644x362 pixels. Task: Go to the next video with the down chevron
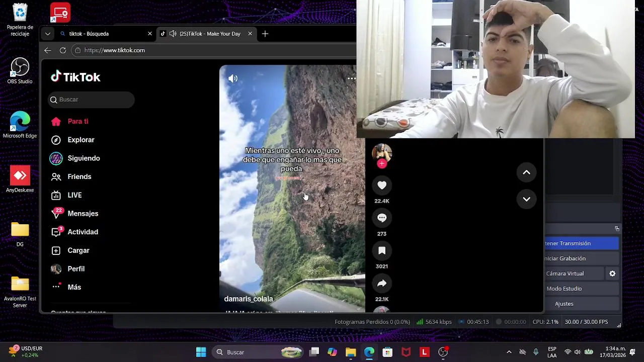click(x=526, y=199)
